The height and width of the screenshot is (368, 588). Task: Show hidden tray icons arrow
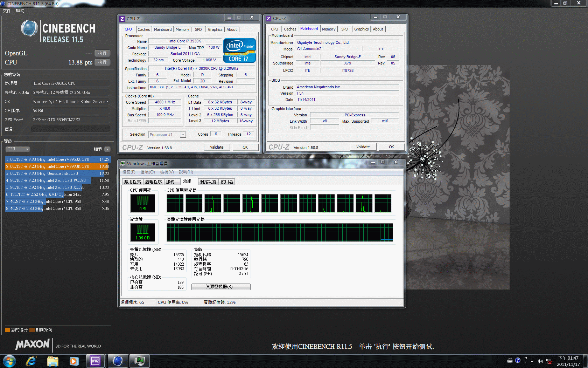point(532,361)
